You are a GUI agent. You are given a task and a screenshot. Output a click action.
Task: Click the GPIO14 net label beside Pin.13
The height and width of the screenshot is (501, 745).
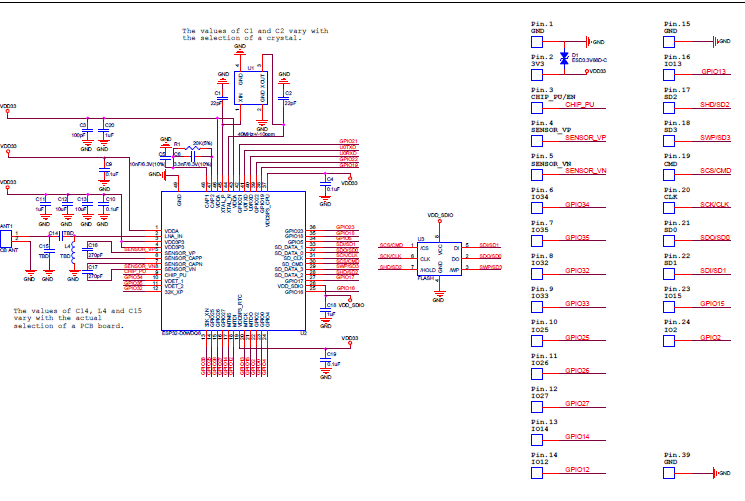coord(577,436)
